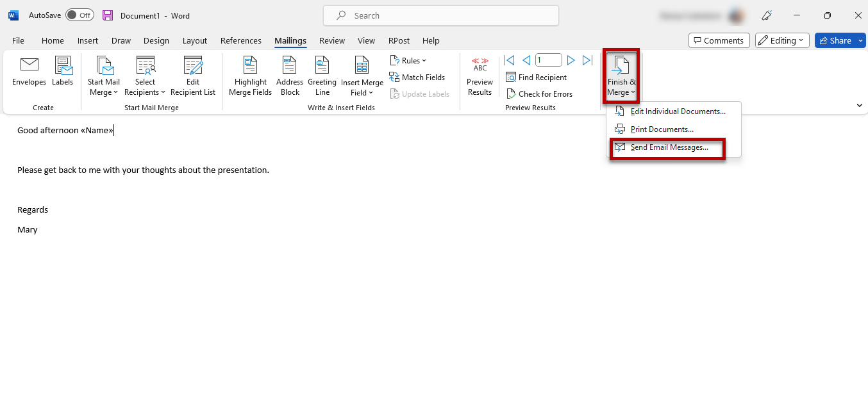Click Edit Recipient List icon
The width and height of the screenshot is (868, 401).
(193, 76)
